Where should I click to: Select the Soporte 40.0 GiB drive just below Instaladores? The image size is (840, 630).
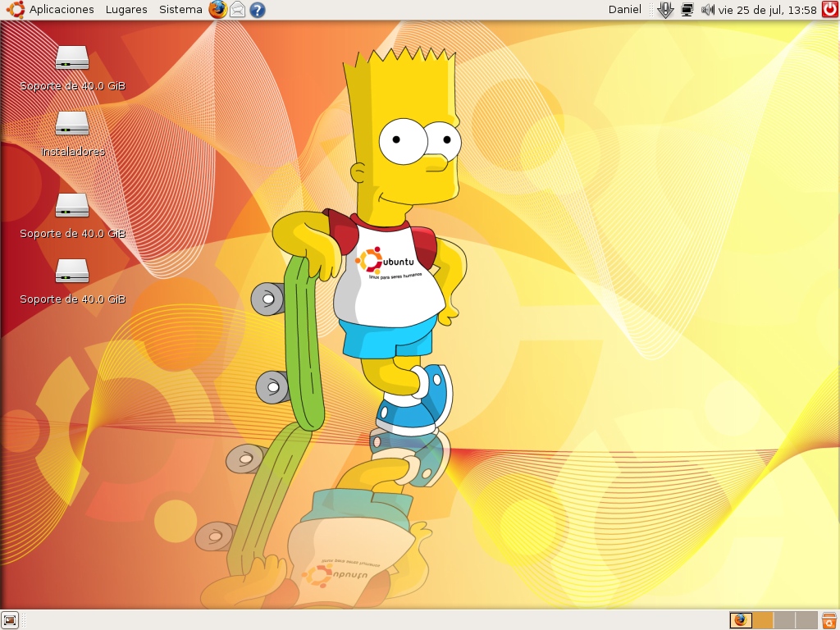pyautogui.click(x=72, y=206)
